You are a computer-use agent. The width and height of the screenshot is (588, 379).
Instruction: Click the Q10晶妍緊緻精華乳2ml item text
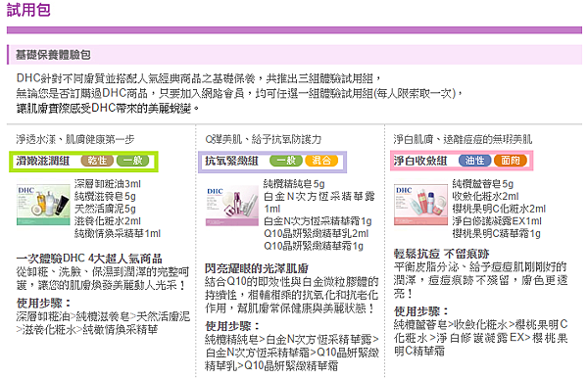tap(317, 233)
